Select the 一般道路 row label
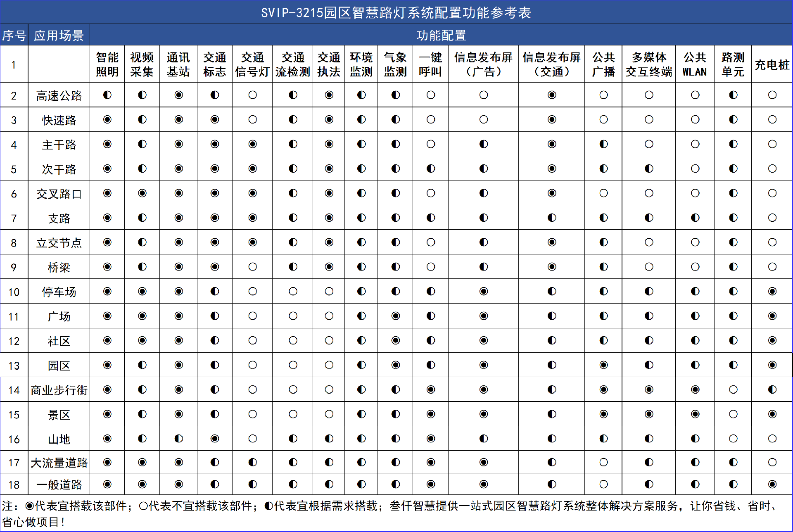Screen dimensions: 793x532 [x=59, y=484]
